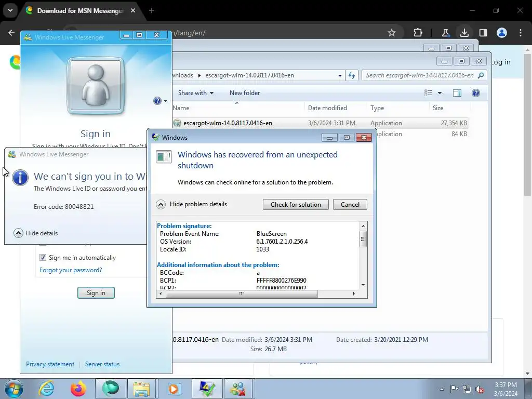Go back in the browser

pyautogui.click(x=11, y=33)
